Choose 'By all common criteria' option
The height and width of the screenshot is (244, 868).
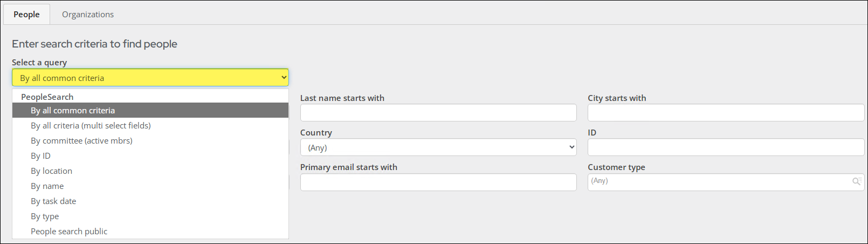point(73,111)
